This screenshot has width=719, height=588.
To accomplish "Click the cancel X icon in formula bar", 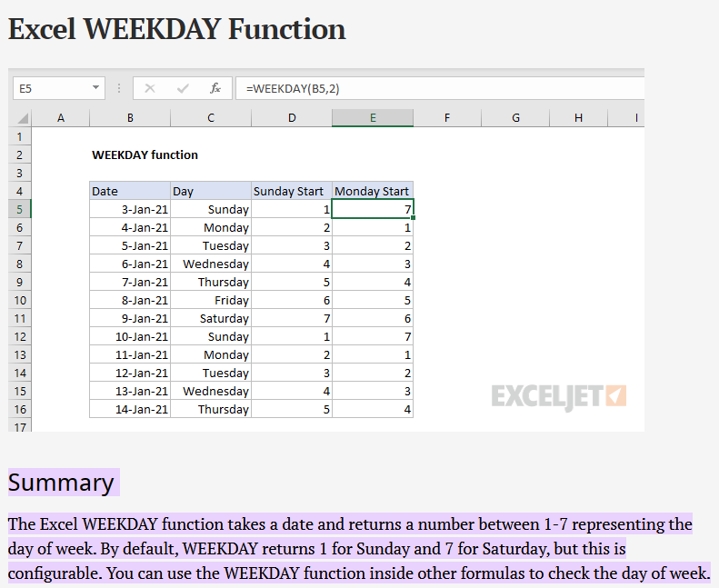I will tap(150, 88).
